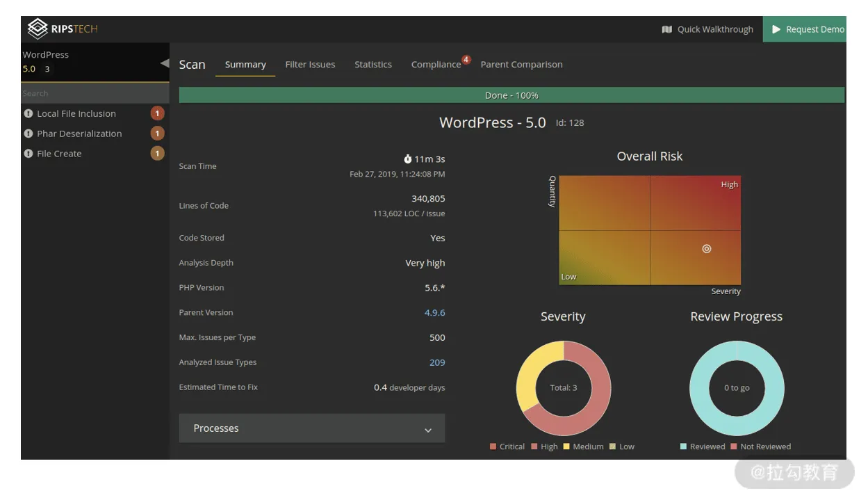Click the File Create warning icon

(28, 154)
